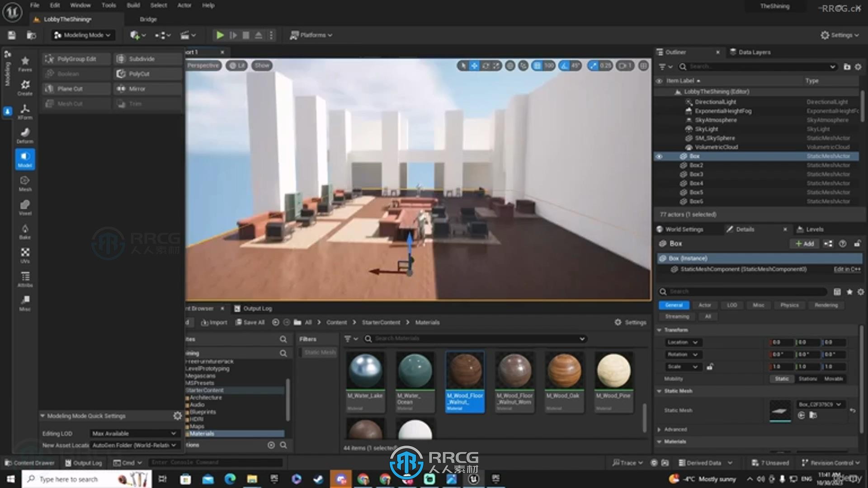Set Mobility to Static
868x488 pixels.
781,379
